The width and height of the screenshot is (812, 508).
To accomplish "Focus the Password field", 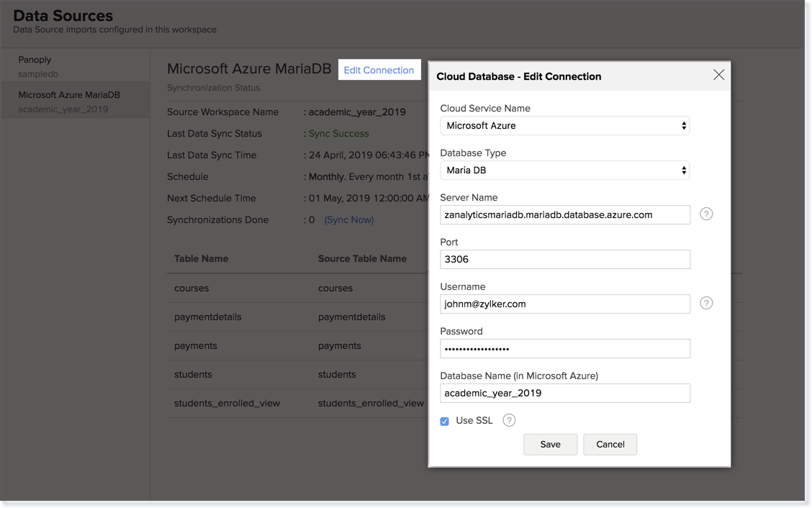I will (564, 348).
